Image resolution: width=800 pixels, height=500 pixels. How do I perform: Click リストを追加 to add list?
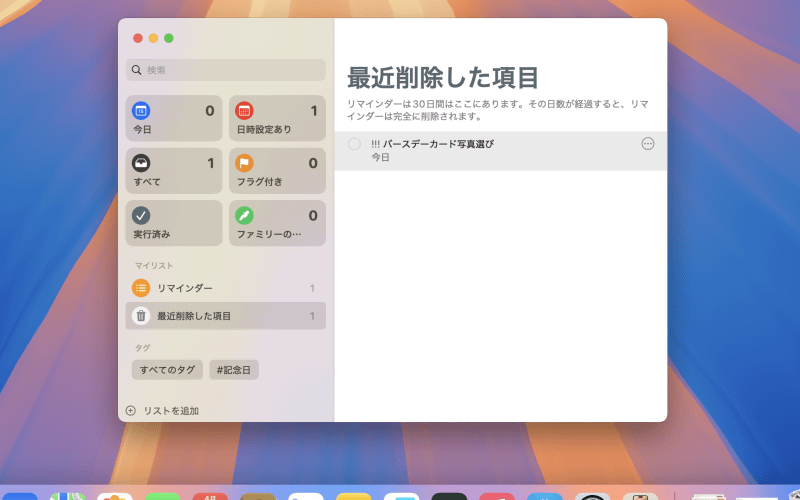[x=162, y=411]
